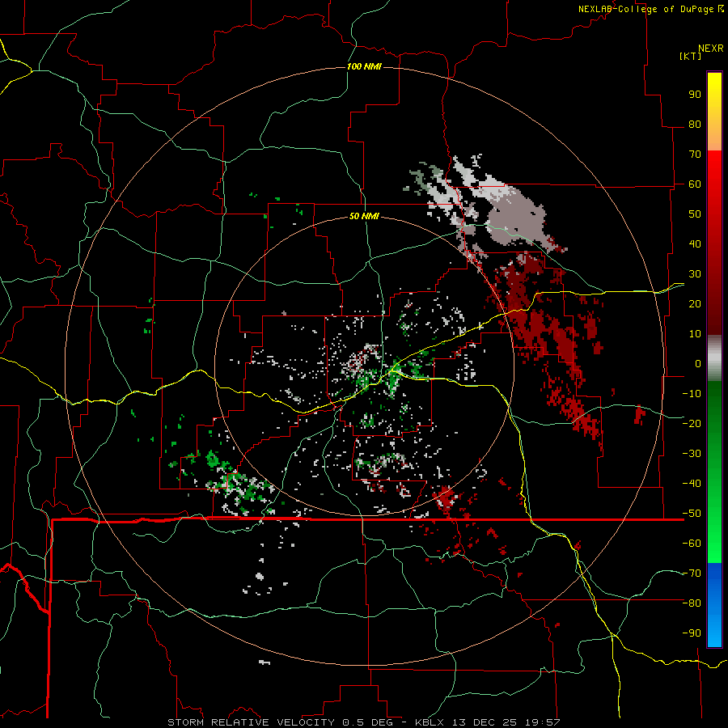728x728 pixels.
Task: Click the 100 NMI range ring label
Action: [364, 67]
